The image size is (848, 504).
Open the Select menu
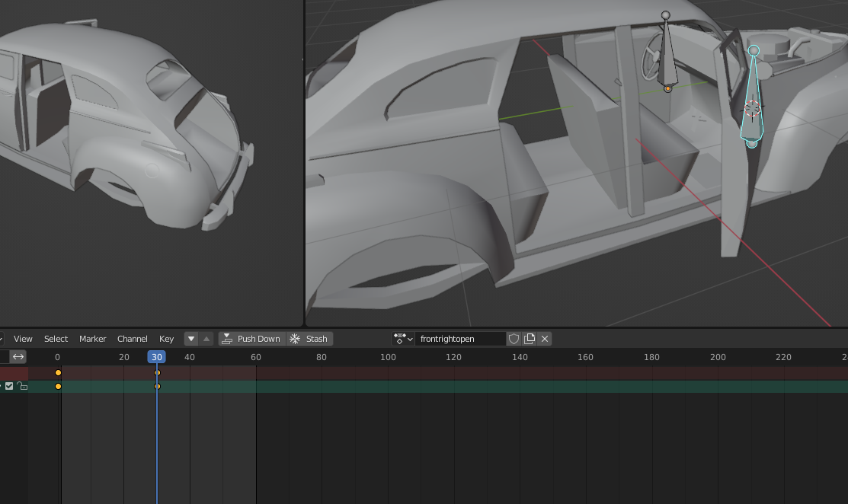tap(56, 339)
